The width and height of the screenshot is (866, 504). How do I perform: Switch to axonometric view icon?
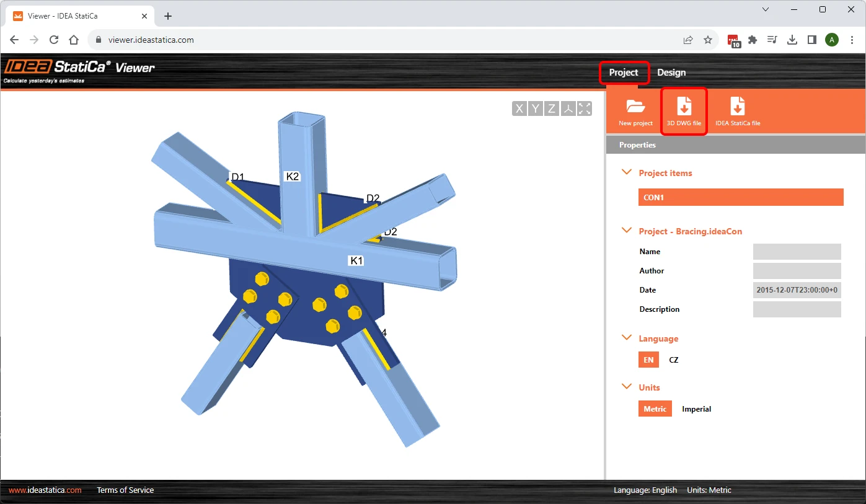(x=568, y=109)
